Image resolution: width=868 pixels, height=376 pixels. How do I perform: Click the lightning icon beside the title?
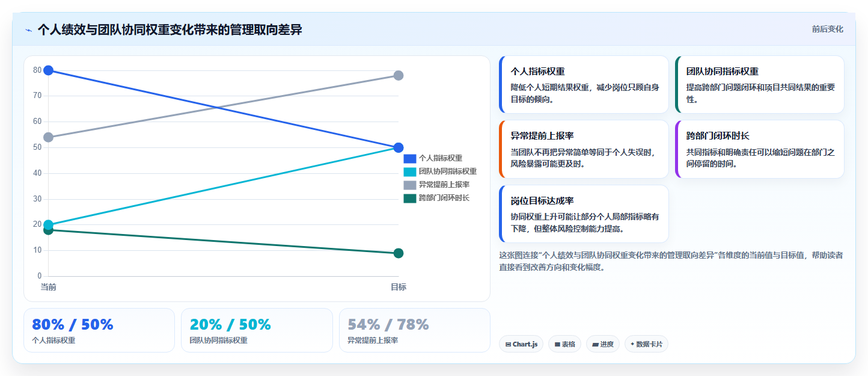point(28,30)
